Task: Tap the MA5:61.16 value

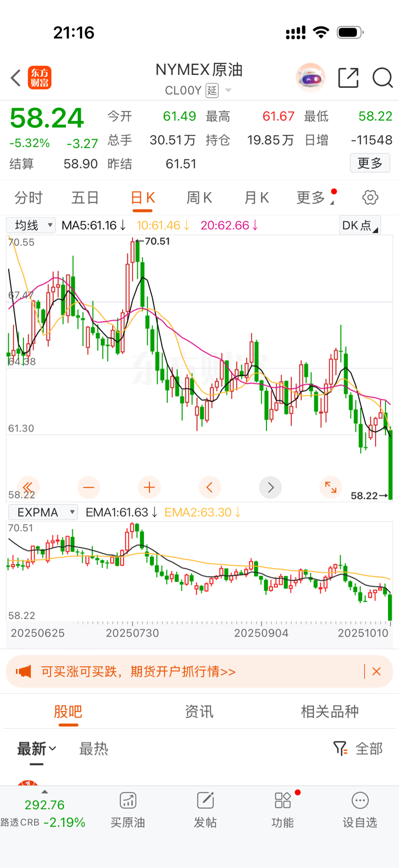Action: [x=94, y=225]
